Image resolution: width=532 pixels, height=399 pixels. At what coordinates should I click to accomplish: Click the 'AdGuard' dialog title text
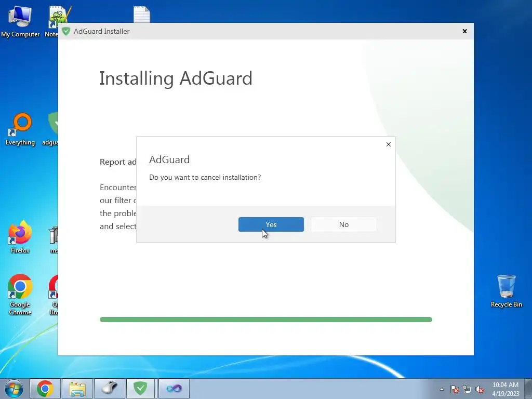(169, 159)
